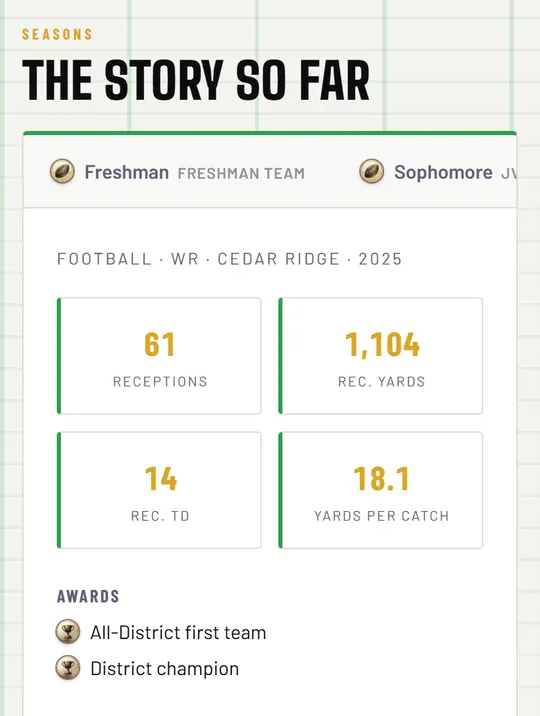Click the trophy icon for All-District first team
The width and height of the screenshot is (540, 716).
tap(68, 632)
